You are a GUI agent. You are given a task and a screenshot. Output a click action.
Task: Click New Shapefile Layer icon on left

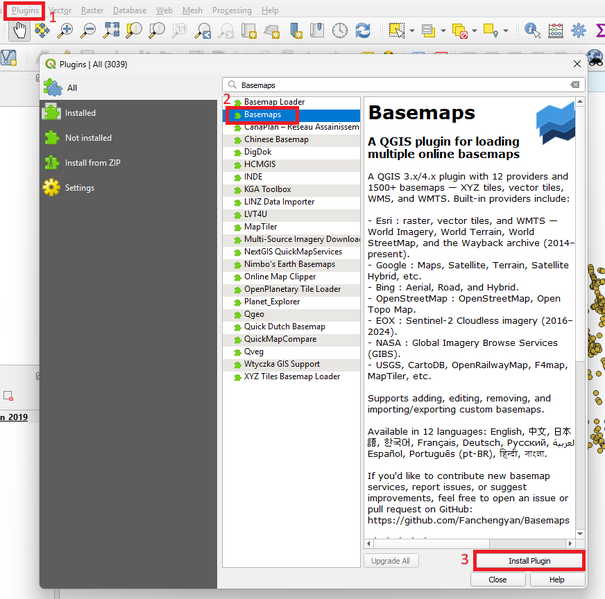click(8, 58)
